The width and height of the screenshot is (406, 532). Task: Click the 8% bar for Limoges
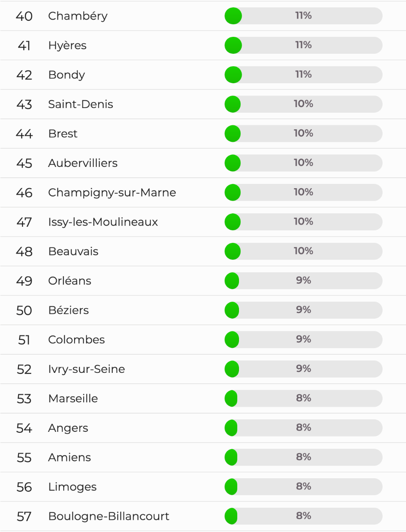[303, 487]
